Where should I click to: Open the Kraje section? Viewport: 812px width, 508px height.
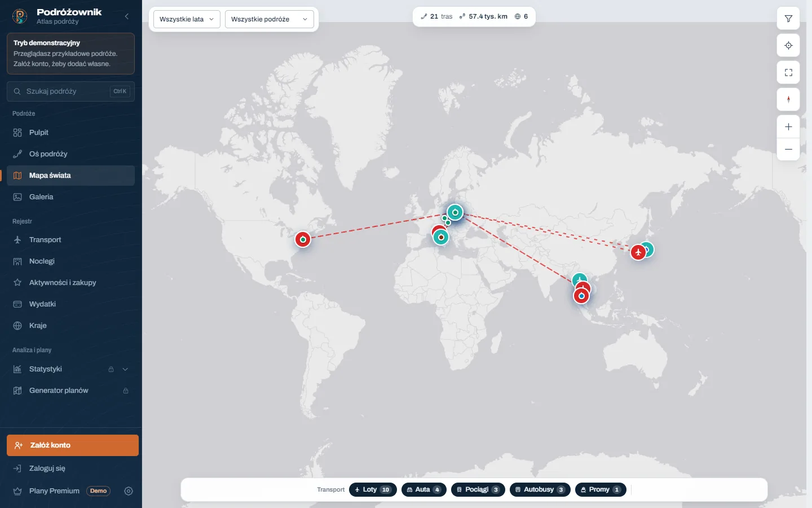70,326
